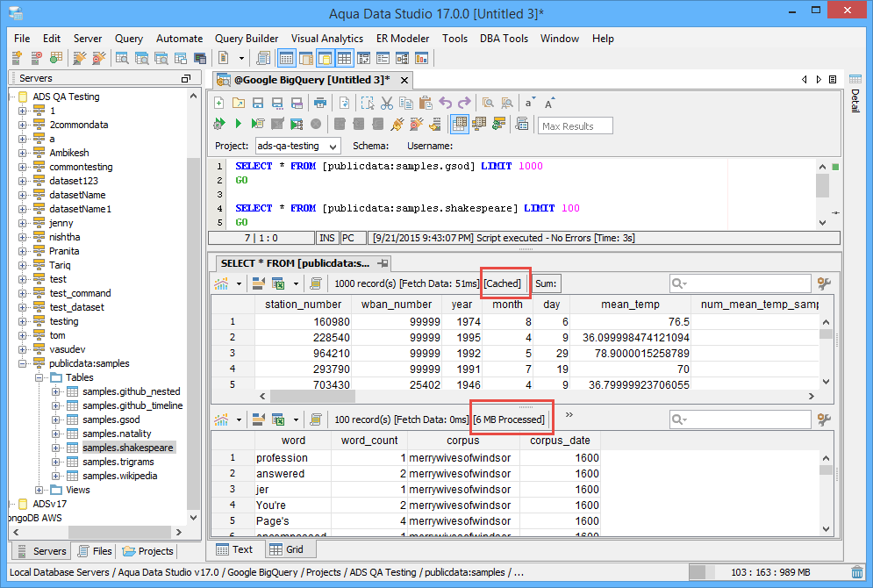Image resolution: width=873 pixels, height=588 pixels.
Task: Click the New query file icon
Action: tap(218, 103)
